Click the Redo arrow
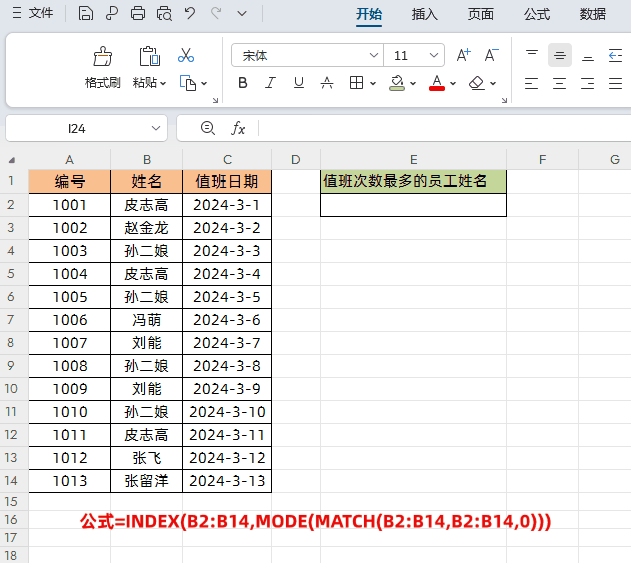Image resolution: width=631 pixels, height=563 pixels. coord(216,13)
